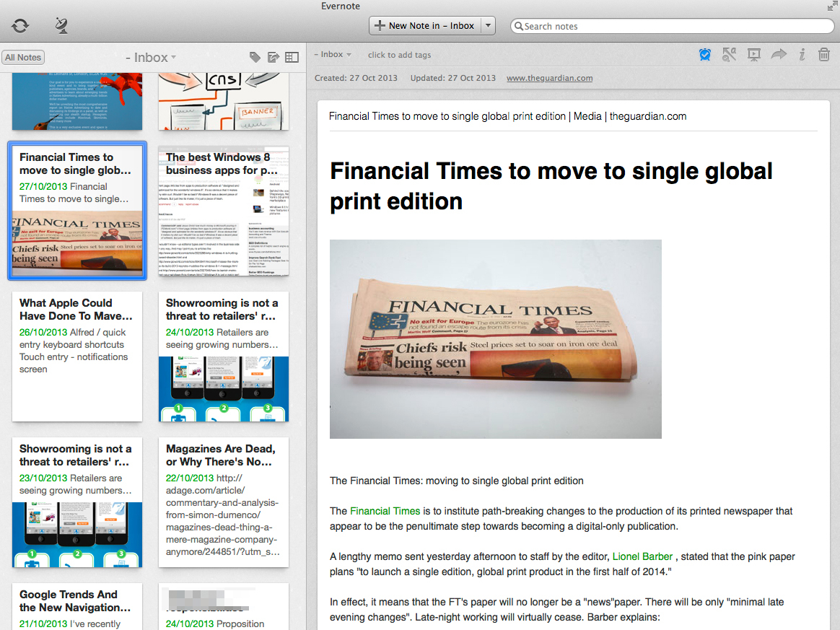This screenshot has height=630, width=840.
Task: Select the note dated 24/10/2013 Proposition
Action: [224, 606]
